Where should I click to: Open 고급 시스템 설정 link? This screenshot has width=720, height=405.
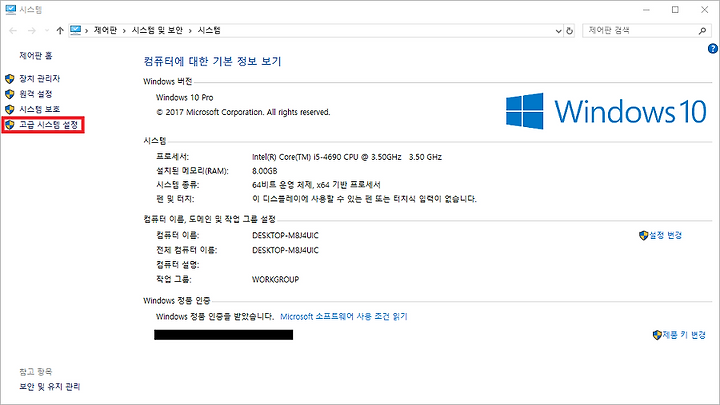pos(49,124)
